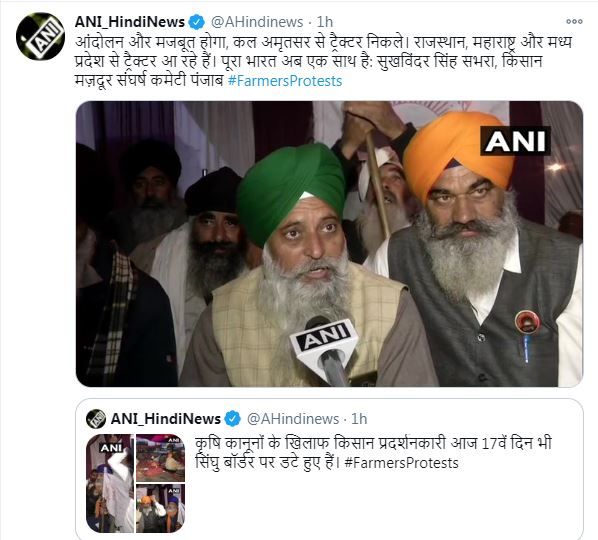The image size is (598, 540).
Task: Open the 1h timestamp of main tweet
Action: pos(325,22)
